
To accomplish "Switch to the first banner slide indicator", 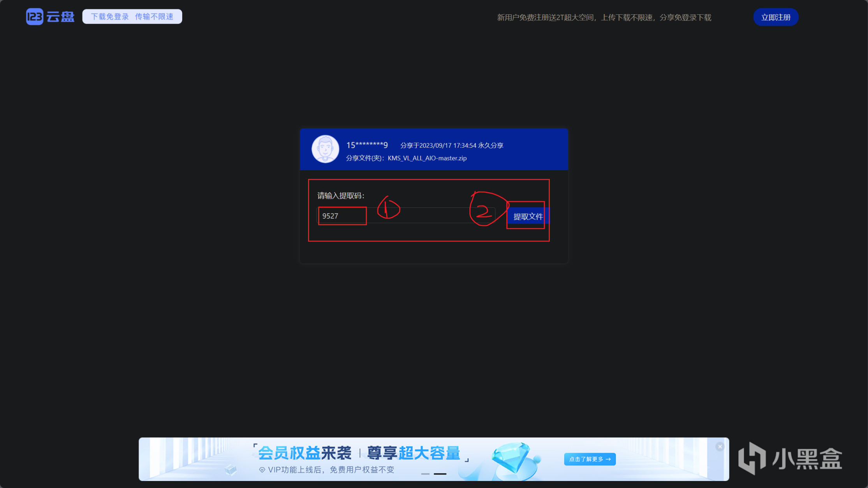I will tap(425, 474).
